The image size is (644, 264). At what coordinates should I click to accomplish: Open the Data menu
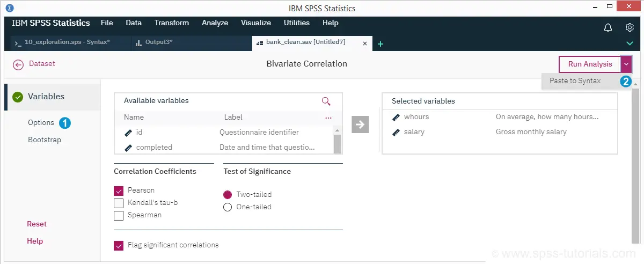coord(134,23)
